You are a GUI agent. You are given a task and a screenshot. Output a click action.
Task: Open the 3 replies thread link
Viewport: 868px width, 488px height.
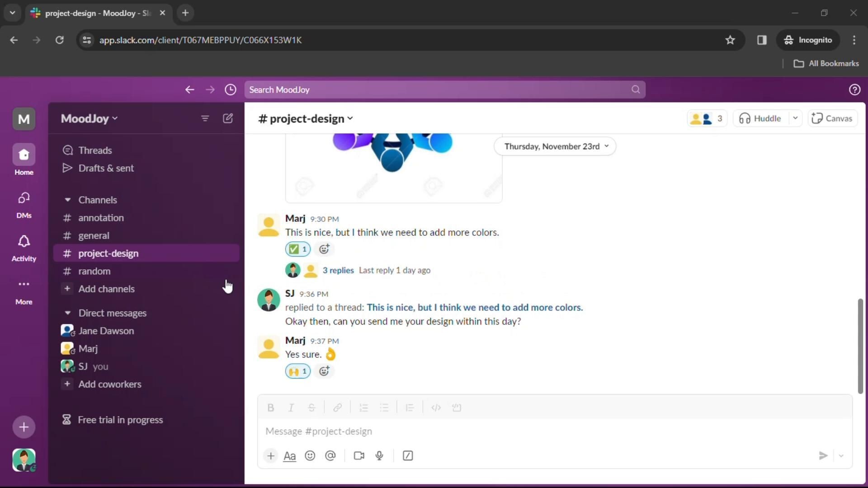click(x=338, y=270)
